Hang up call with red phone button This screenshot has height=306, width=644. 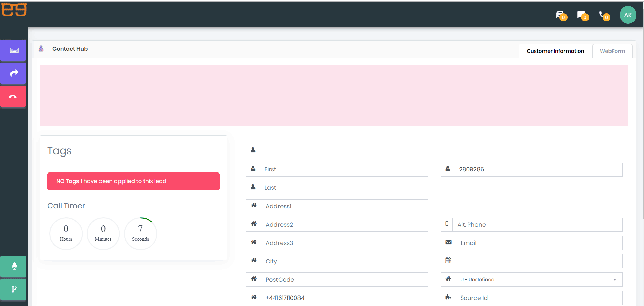pyautogui.click(x=14, y=97)
